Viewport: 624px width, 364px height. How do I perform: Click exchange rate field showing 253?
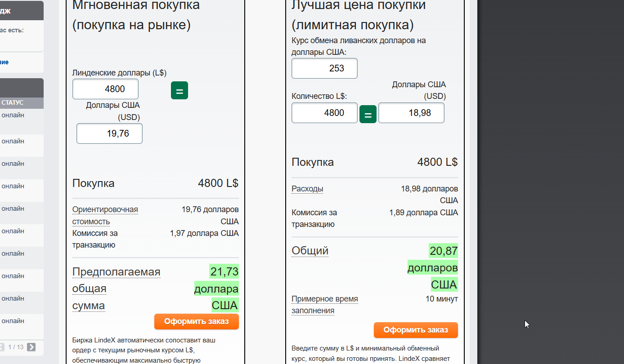coord(324,68)
